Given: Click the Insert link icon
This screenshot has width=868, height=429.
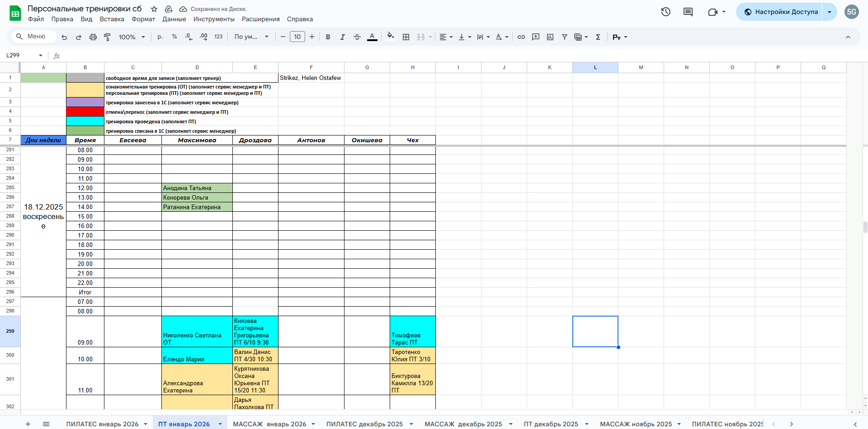Looking at the screenshot, I should (521, 37).
